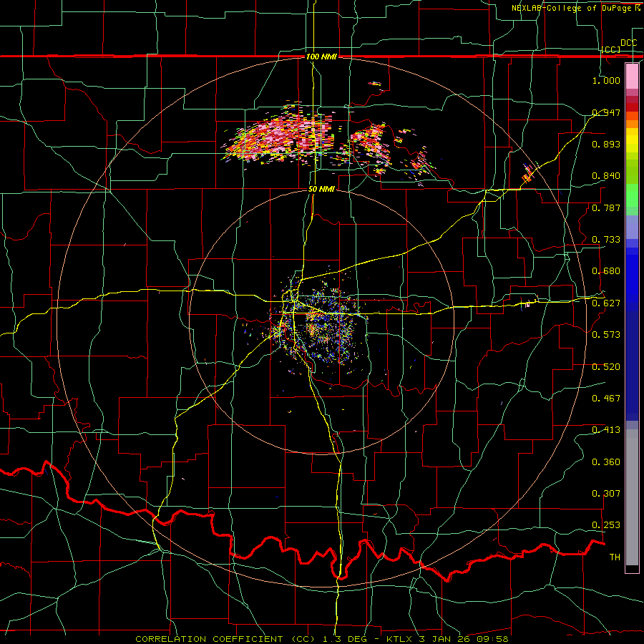The image size is (644, 644).
Task: Select the DCC label above the color bar
Action: coord(628,43)
